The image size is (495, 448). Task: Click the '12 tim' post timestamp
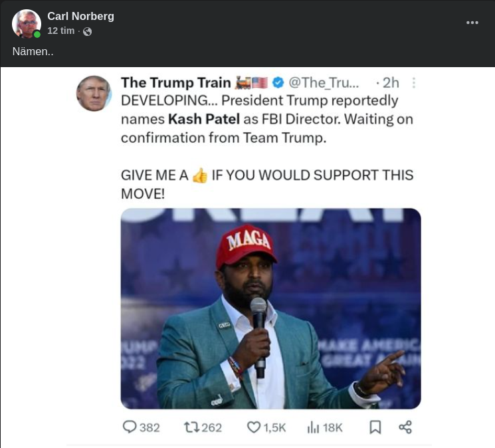[60, 31]
